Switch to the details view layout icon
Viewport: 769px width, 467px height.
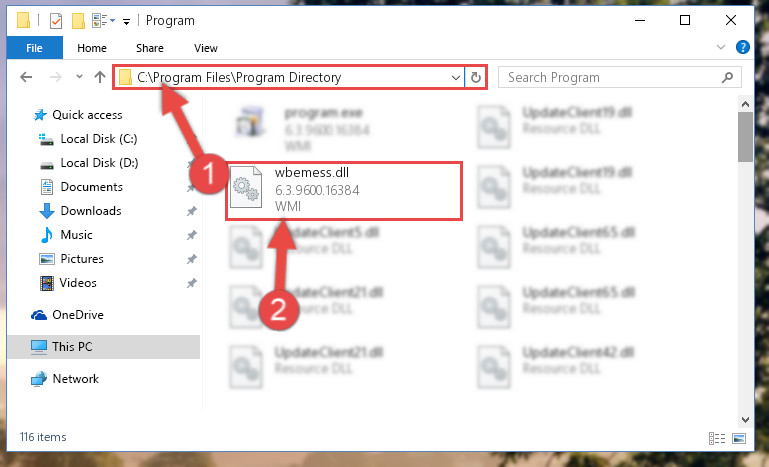click(717, 438)
